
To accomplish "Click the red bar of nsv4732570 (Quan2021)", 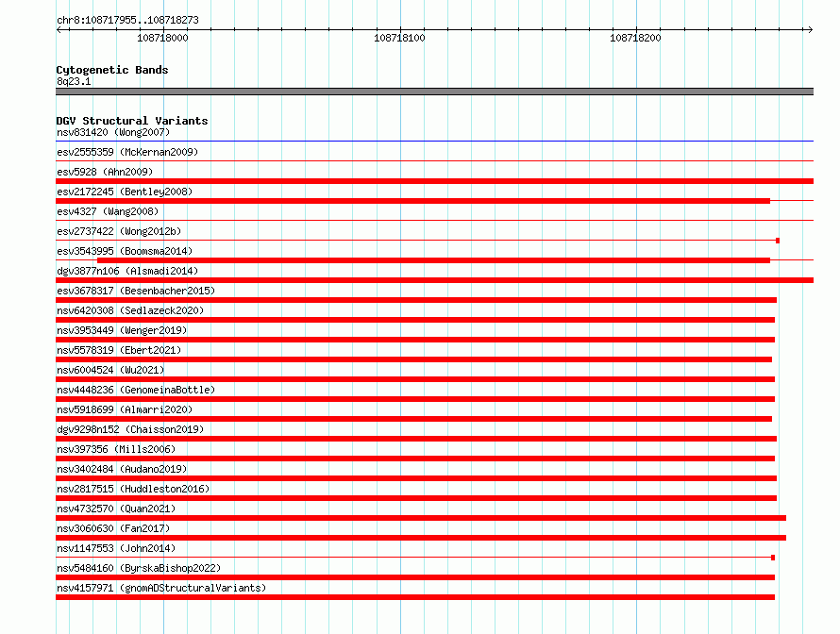I will pyautogui.click(x=421, y=518).
